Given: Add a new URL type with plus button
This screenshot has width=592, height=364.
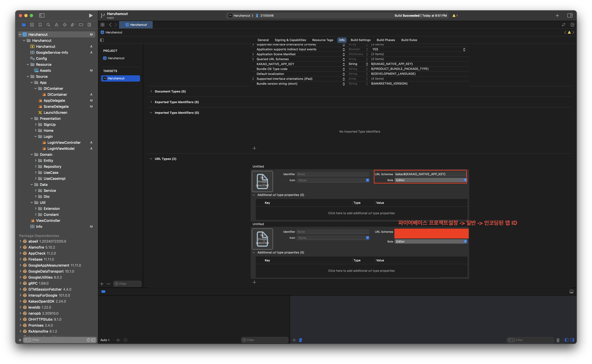Looking at the screenshot, I should [x=254, y=282].
